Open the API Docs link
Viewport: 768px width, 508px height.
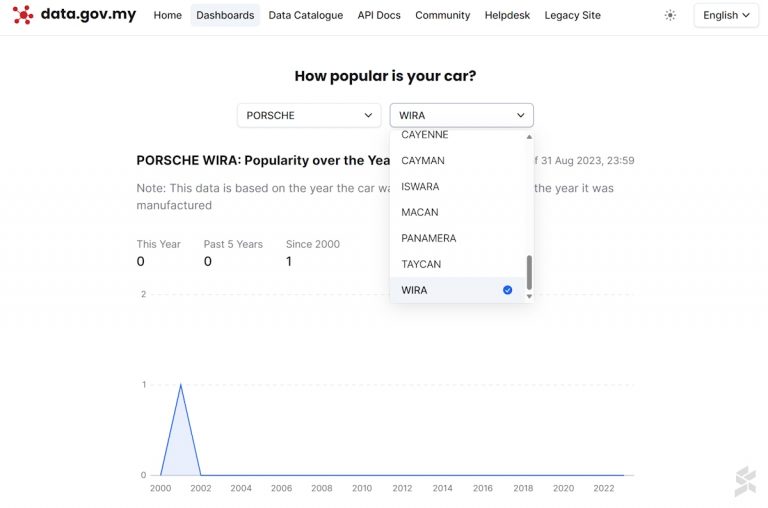[379, 16]
